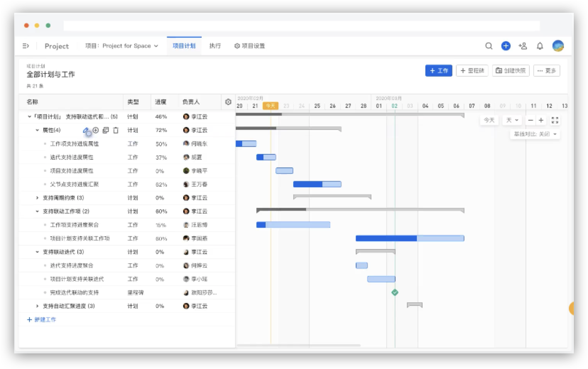This screenshot has width=588, height=369.
Task: Open search with the magnifier icon
Action: tap(489, 46)
